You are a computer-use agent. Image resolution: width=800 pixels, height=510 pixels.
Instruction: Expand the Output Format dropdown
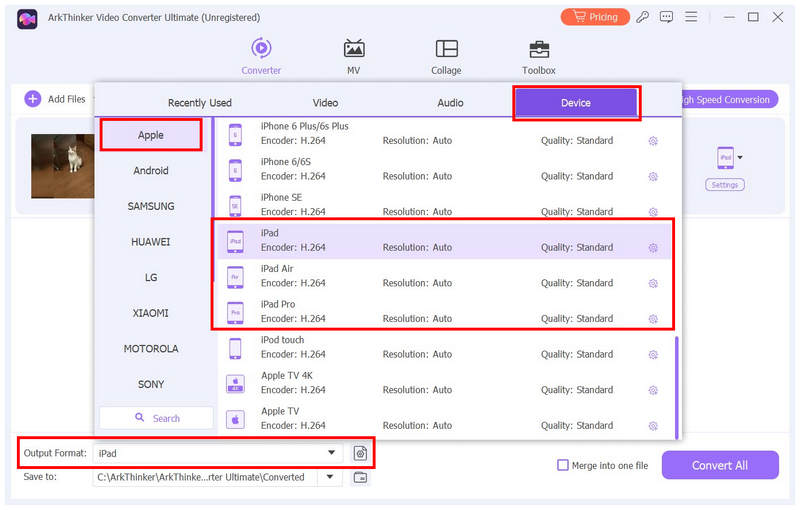(x=331, y=452)
